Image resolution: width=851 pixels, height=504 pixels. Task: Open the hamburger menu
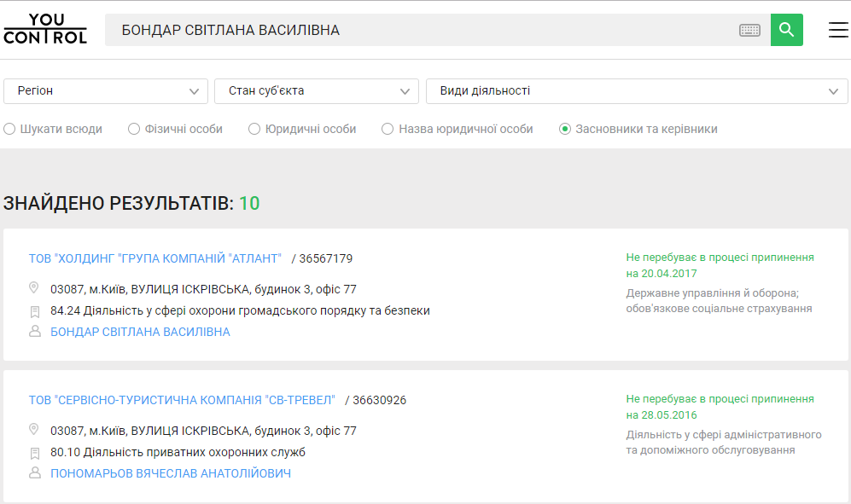coord(838,30)
